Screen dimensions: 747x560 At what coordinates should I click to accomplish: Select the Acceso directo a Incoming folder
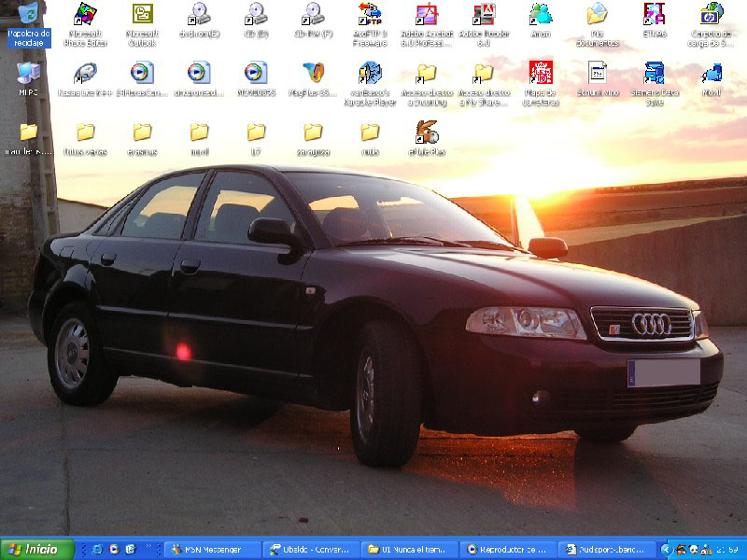click(x=427, y=83)
